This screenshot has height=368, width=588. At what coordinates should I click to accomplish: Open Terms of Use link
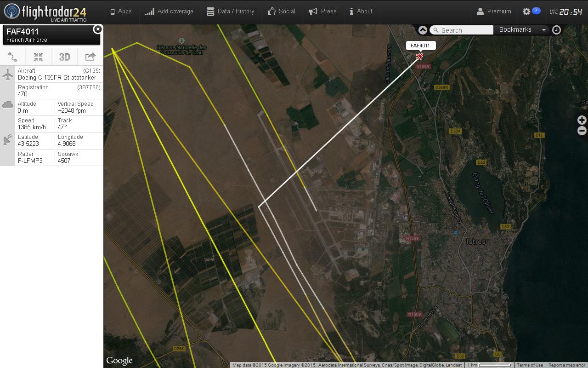tap(530, 365)
